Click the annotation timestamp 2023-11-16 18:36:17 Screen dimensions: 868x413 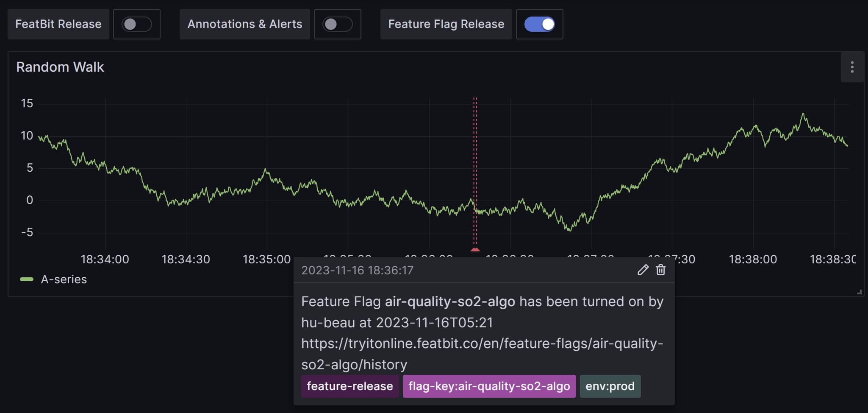coord(357,271)
